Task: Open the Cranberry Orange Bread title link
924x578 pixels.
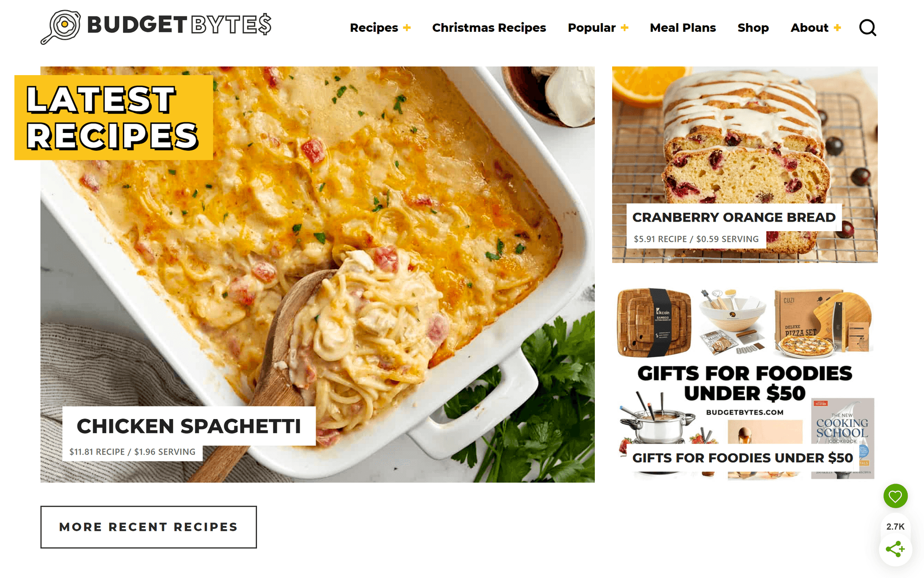Action: point(734,217)
